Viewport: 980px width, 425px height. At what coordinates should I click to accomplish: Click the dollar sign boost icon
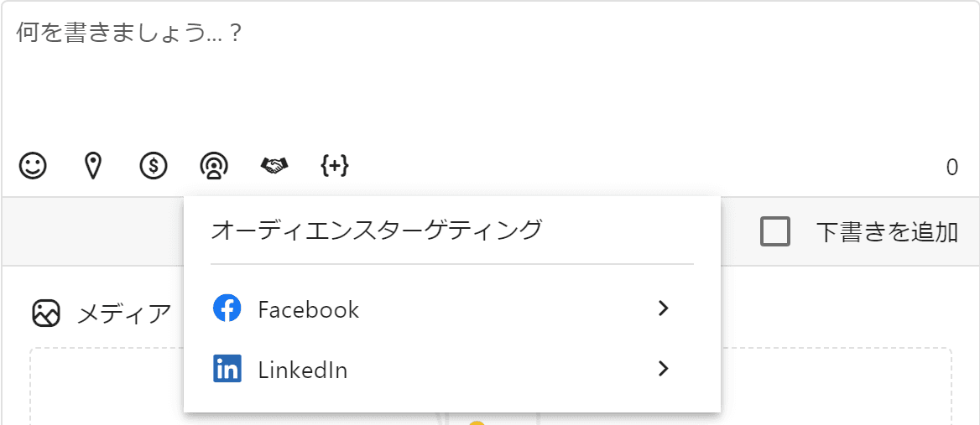(154, 166)
